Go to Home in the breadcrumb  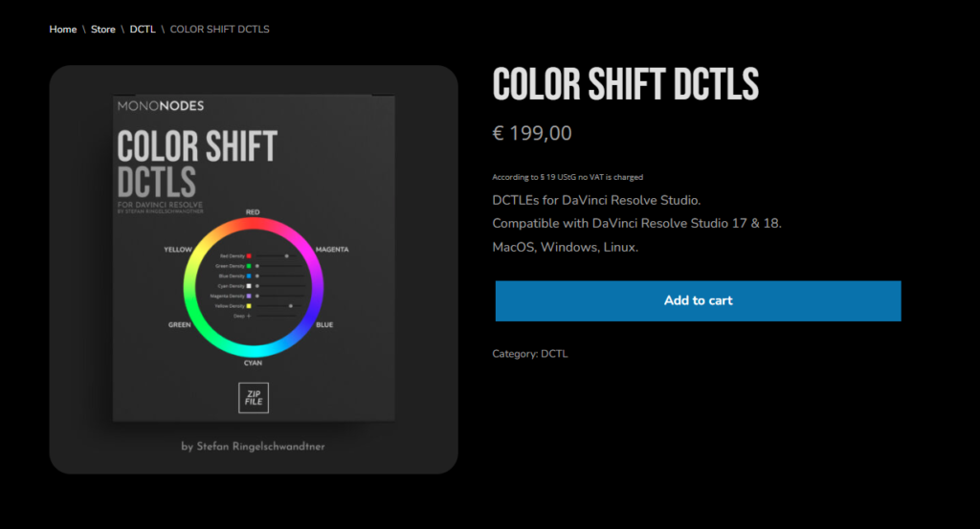(63, 30)
